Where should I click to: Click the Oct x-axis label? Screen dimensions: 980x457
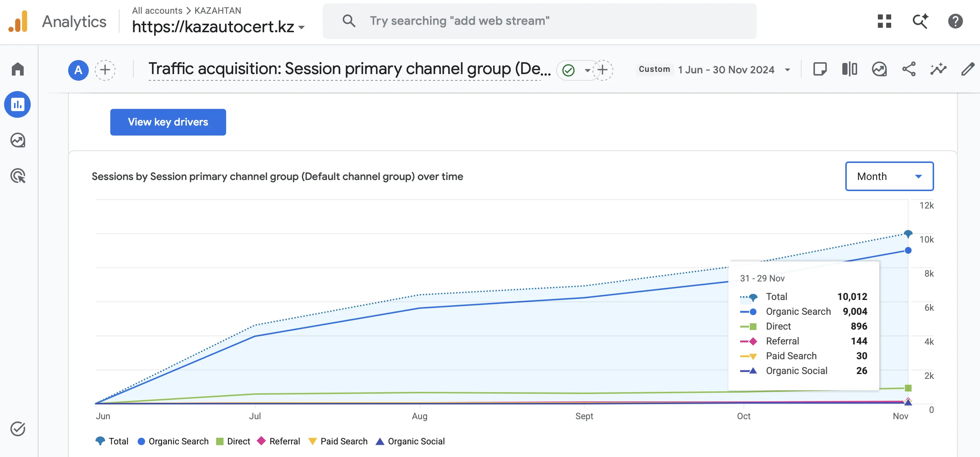tap(744, 416)
